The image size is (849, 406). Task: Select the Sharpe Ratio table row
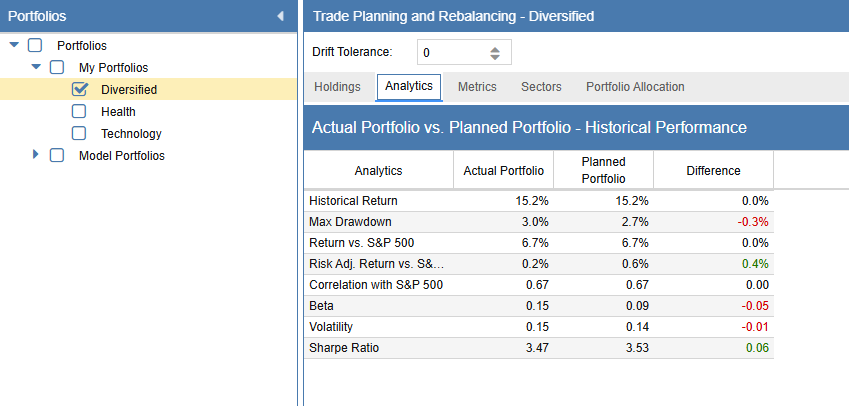[x=538, y=348]
